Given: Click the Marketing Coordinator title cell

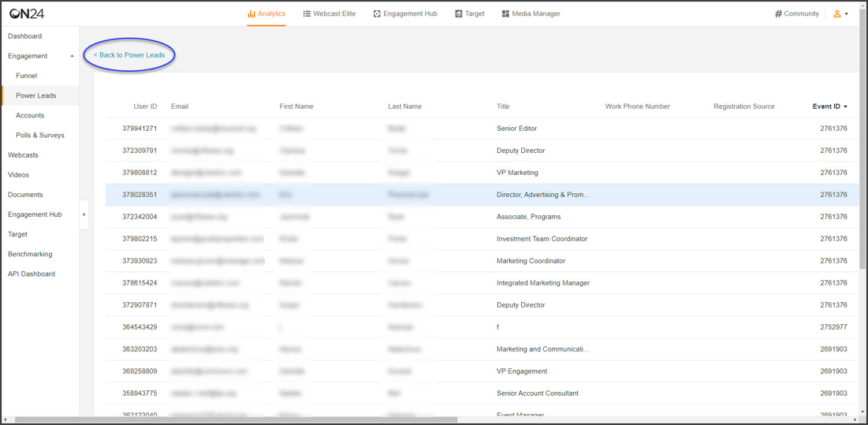Looking at the screenshot, I should click(531, 261).
